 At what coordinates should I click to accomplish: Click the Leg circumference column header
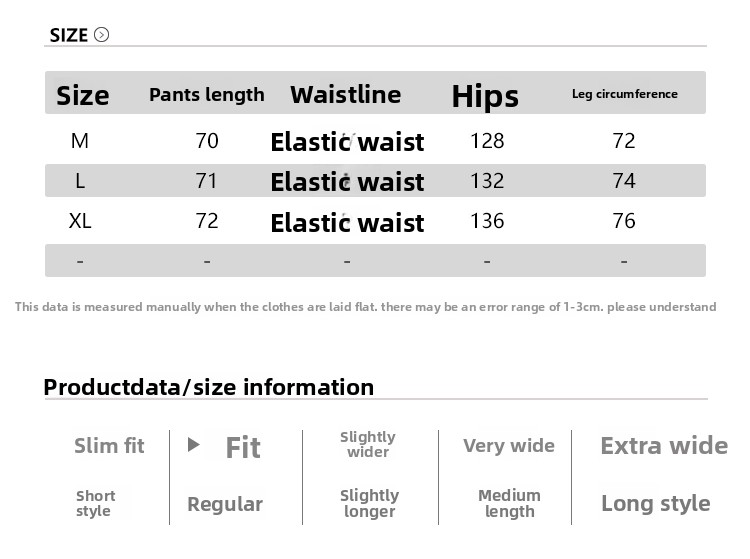[x=624, y=94]
